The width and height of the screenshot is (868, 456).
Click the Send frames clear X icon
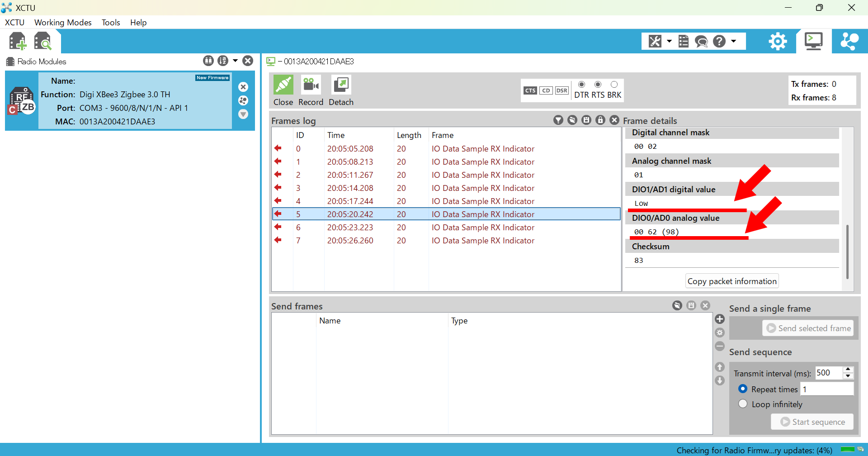(x=705, y=305)
